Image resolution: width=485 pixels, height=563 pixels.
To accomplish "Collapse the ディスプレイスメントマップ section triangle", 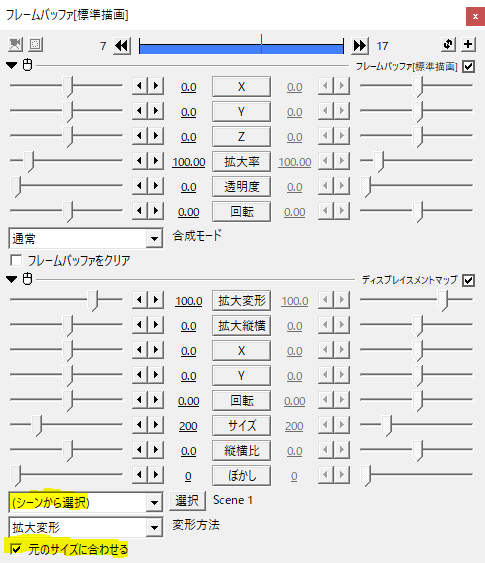I will coord(11,279).
